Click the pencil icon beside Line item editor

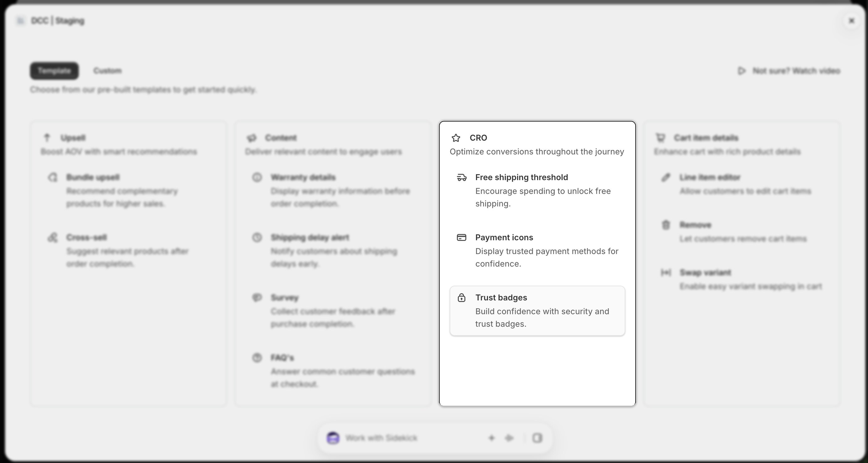pyautogui.click(x=666, y=177)
